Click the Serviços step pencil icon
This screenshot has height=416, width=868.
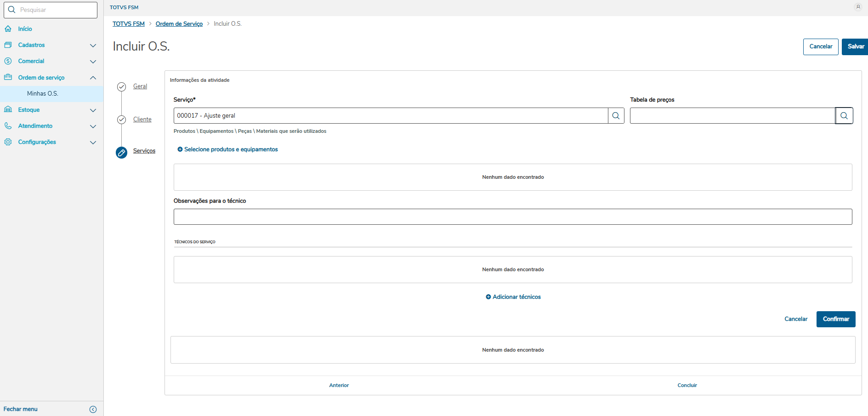click(121, 153)
